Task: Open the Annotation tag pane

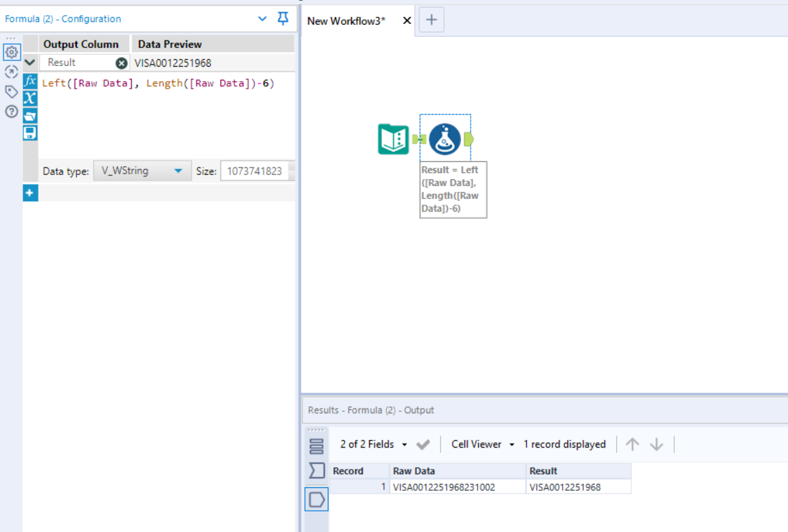Action: (10, 91)
